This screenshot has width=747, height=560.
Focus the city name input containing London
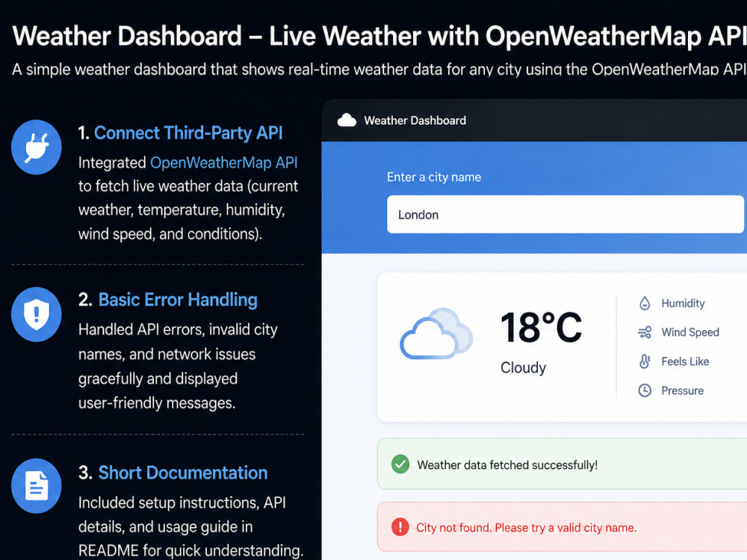click(565, 214)
